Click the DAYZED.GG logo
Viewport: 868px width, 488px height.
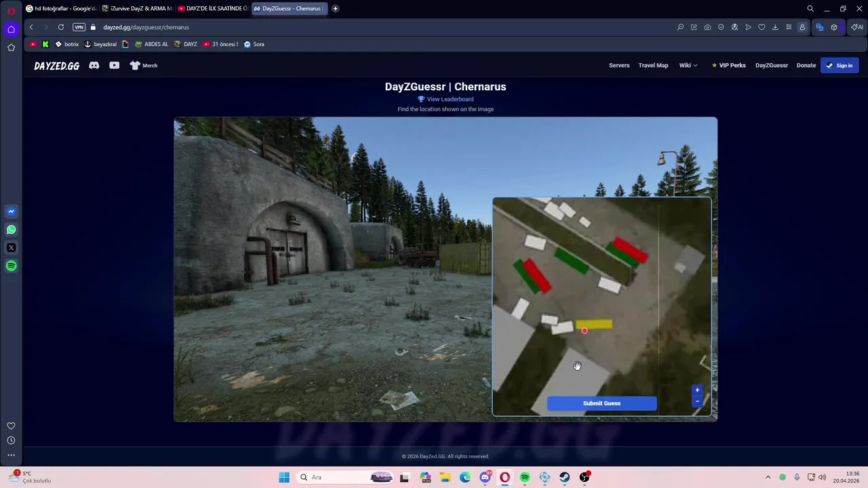click(57, 66)
